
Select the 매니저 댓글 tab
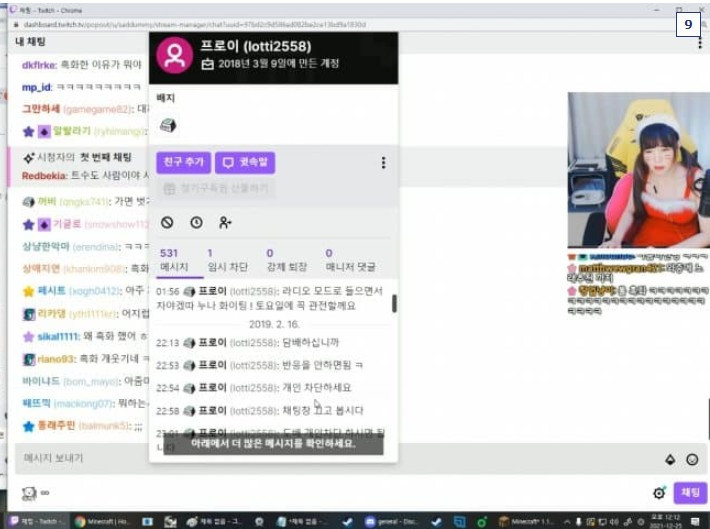pyautogui.click(x=350, y=260)
